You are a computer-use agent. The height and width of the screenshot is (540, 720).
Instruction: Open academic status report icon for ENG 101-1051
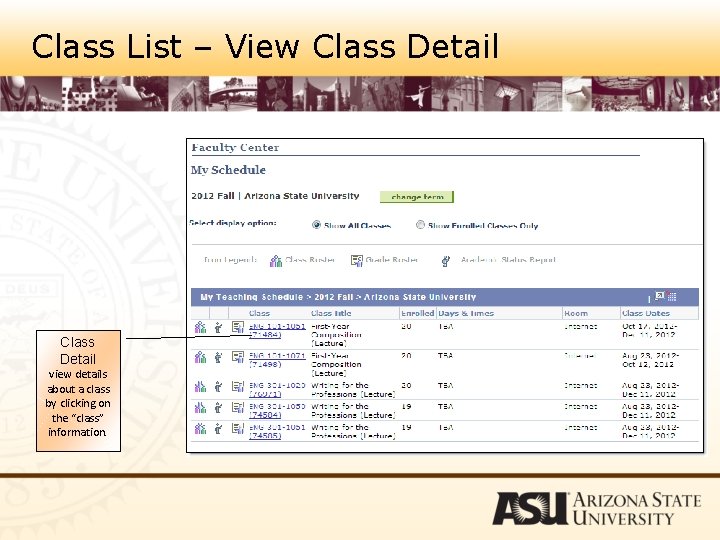218,327
